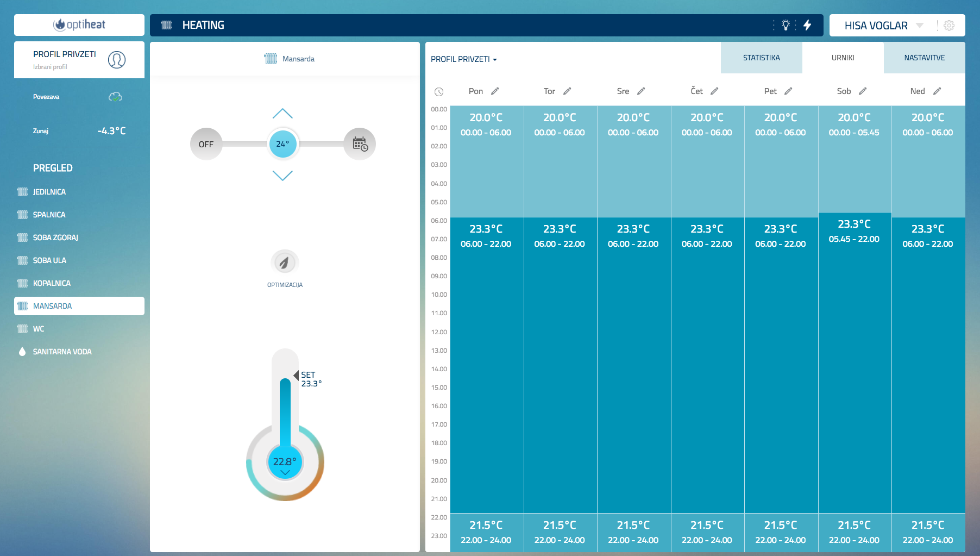Click the SET 23.3° thermometer marker

coord(308,379)
